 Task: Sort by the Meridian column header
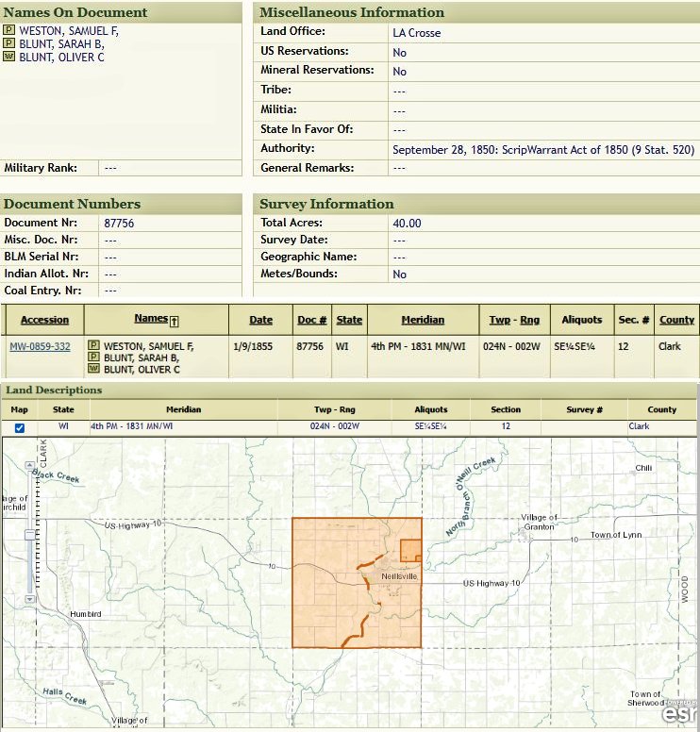pos(421,320)
